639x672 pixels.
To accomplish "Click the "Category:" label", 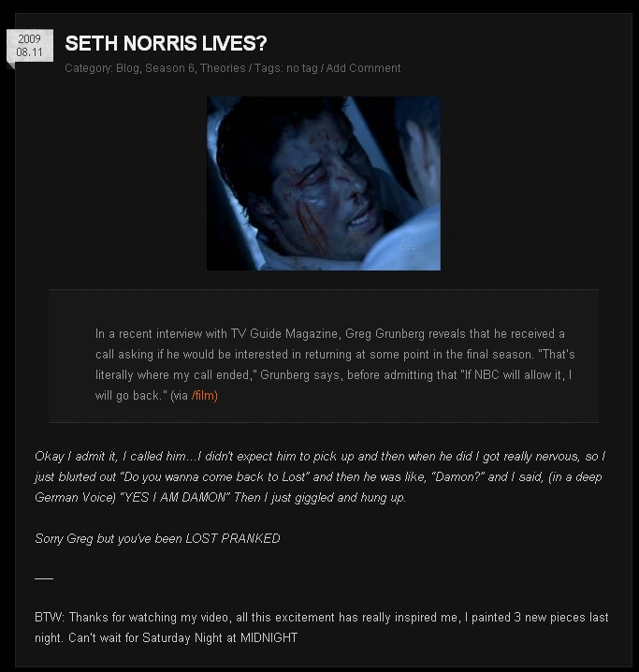I will pyautogui.click(x=89, y=68).
